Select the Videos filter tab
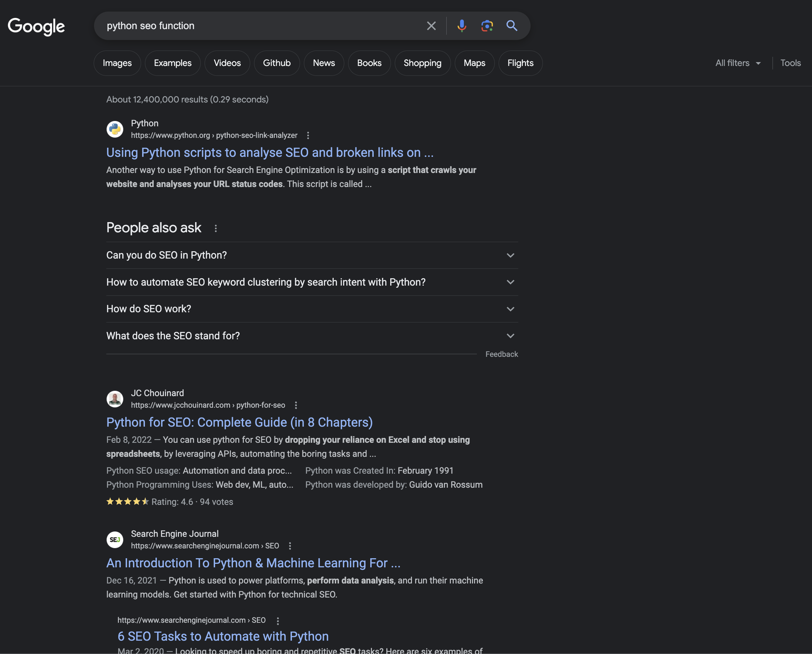812x654 pixels. click(227, 62)
